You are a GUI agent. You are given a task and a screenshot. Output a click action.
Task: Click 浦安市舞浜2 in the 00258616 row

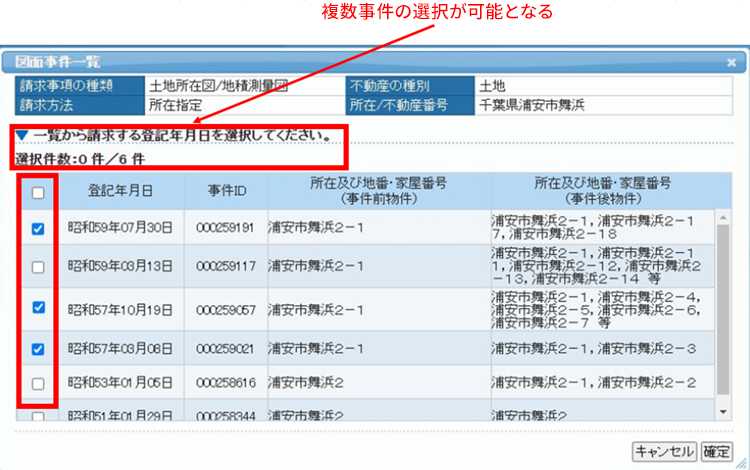click(x=306, y=383)
